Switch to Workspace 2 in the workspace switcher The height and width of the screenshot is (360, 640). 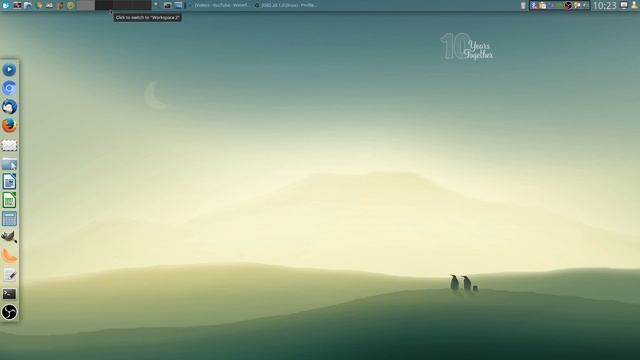[x=104, y=5]
